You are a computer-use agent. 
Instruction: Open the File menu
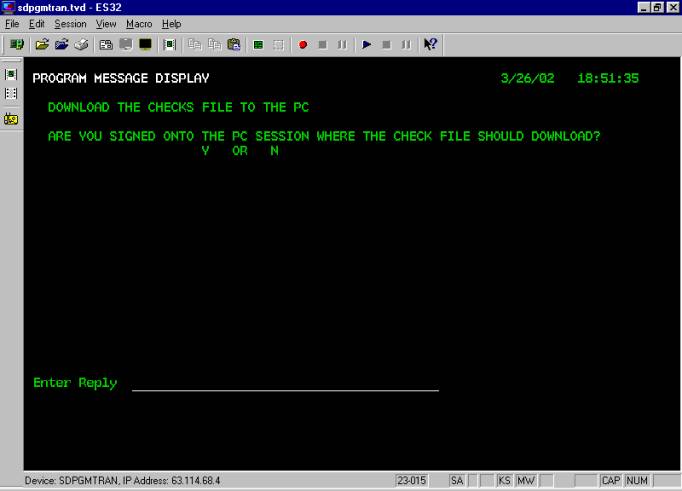pyautogui.click(x=13, y=24)
